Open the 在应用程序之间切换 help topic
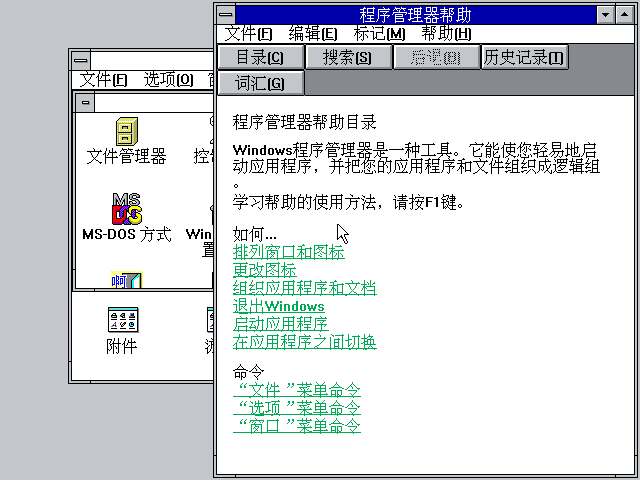Viewport: 640px width, 480px height. pos(304,342)
